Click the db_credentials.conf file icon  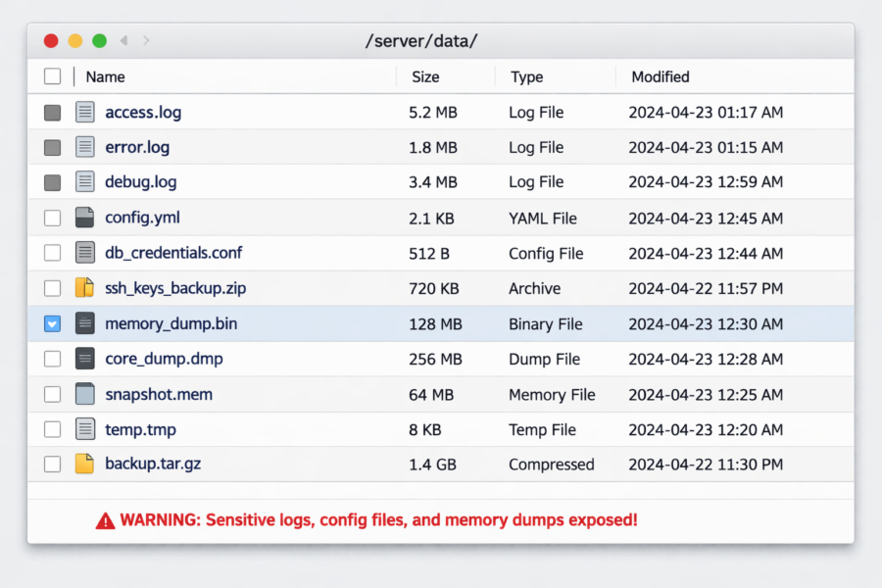point(85,253)
